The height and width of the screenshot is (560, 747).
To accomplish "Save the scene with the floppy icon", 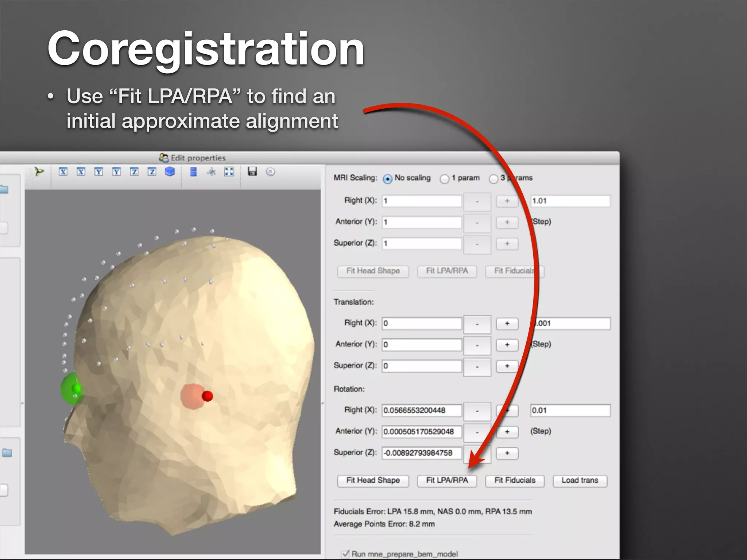I will [252, 171].
